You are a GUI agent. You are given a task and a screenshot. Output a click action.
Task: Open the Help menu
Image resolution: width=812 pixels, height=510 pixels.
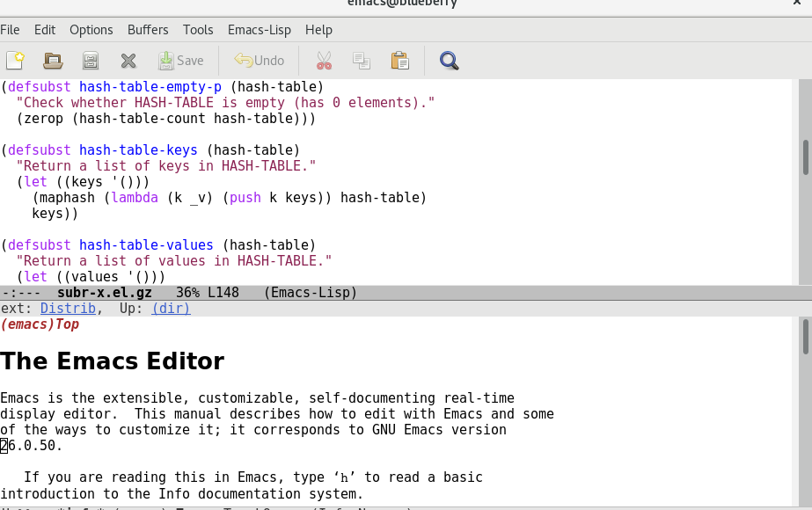tap(318, 30)
